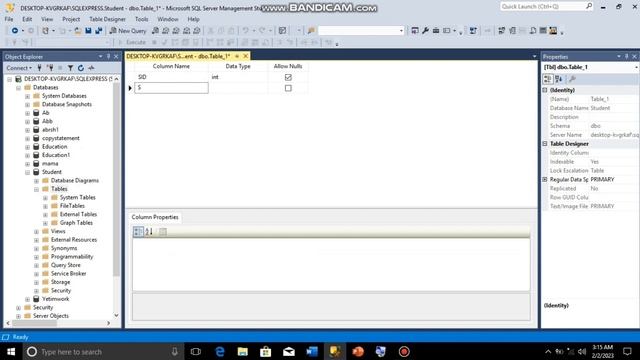
Task: Click the Connect plug icon in Object Explorer
Action: coord(40,68)
